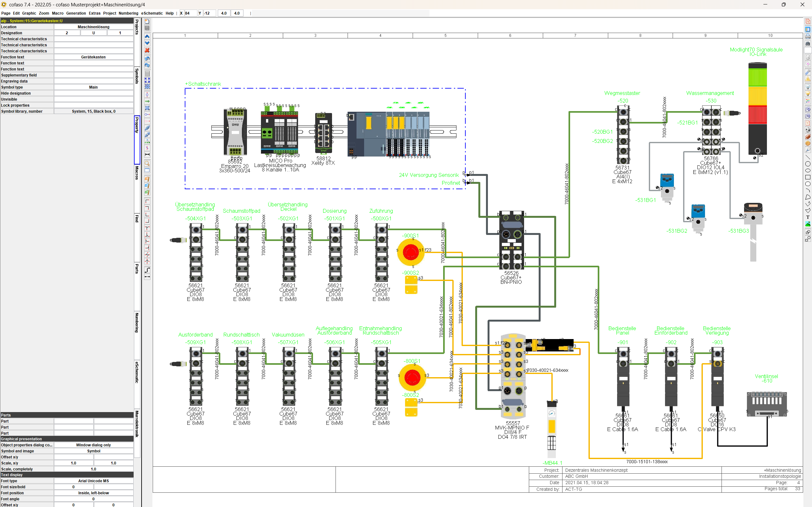The height and width of the screenshot is (507, 812).
Task: Open the Generation menu
Action: (x=76, y=13)
